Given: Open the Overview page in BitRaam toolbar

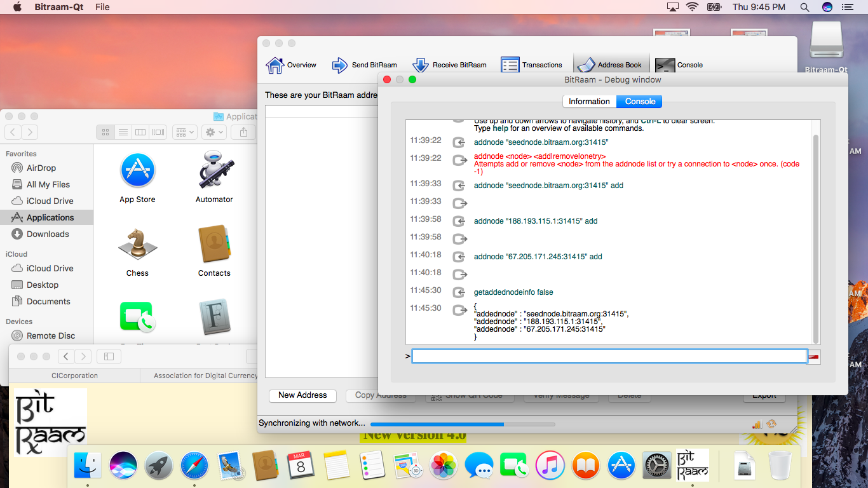Looking at the screenshot, I should pos(291,65).
